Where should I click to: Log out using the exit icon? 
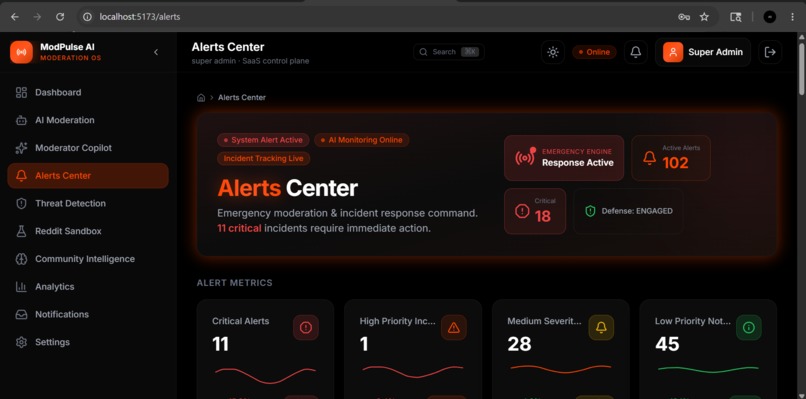pyautogui.click(x=770, y=52)
